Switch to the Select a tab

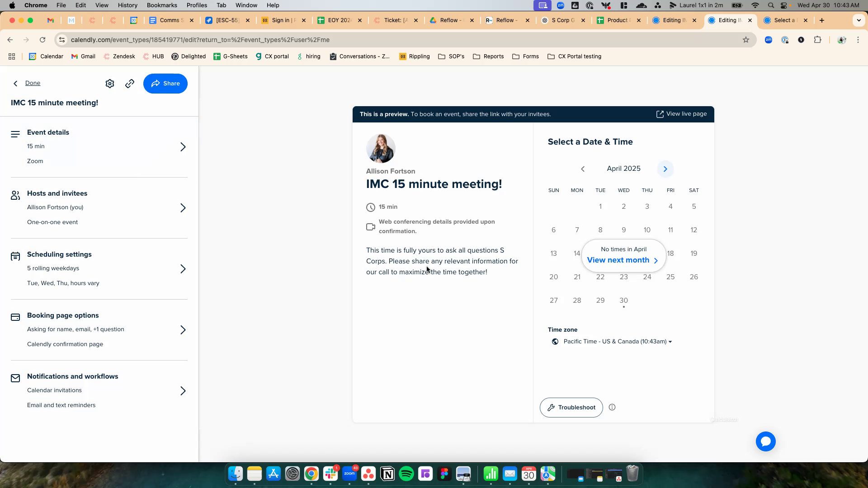pos(784,20)
